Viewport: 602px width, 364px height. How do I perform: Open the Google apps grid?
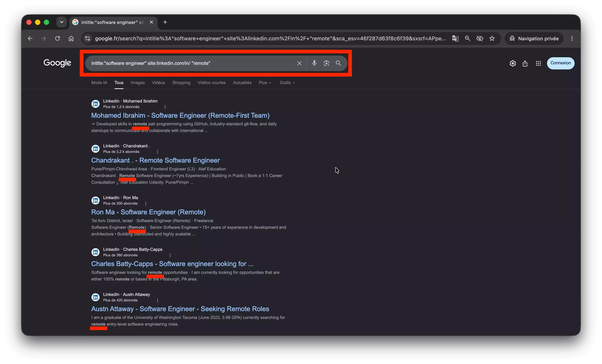pyautogui.click(x=538, y=64)
